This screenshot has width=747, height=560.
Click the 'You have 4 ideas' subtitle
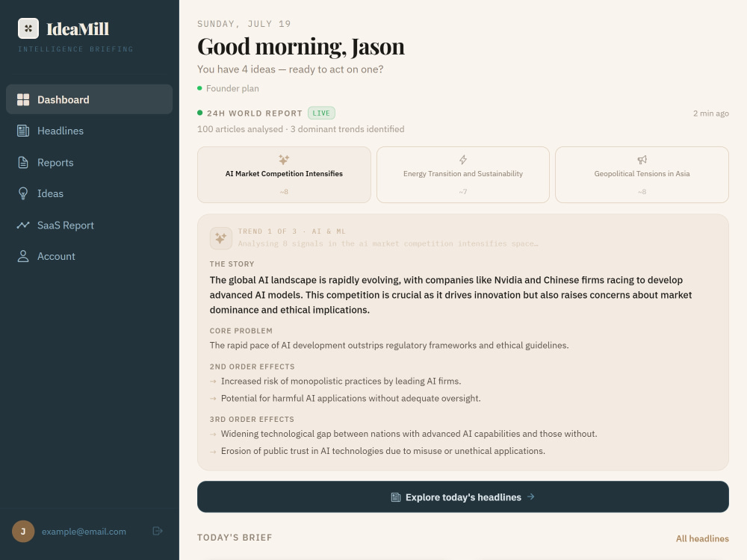[290, 69]
